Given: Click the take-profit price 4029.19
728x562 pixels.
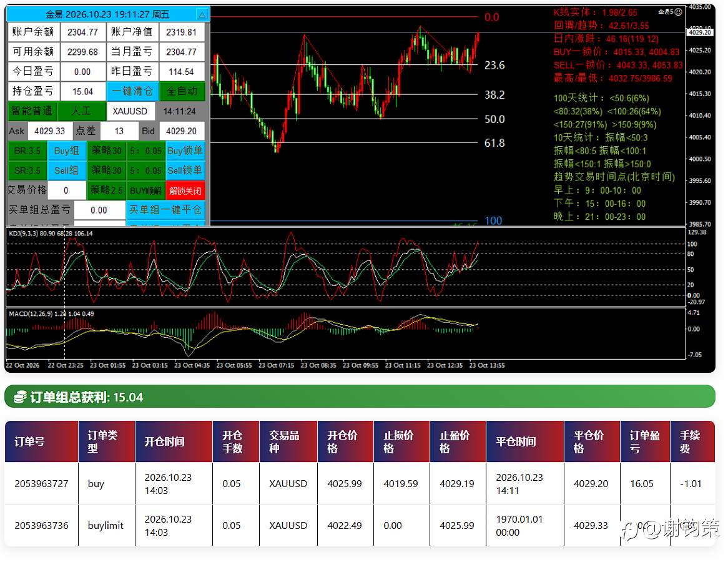Looking at the screenshot, I should (457, 483).
